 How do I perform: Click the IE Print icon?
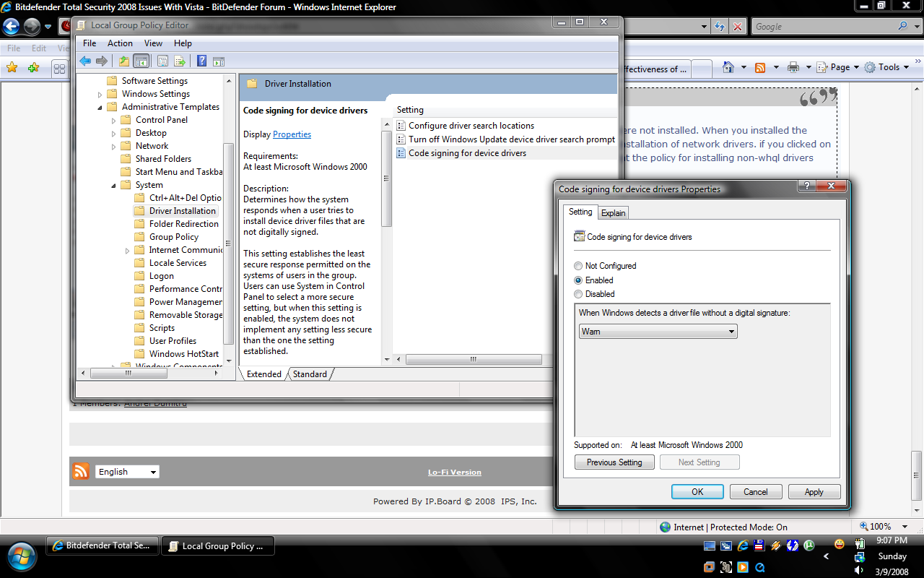793,67
